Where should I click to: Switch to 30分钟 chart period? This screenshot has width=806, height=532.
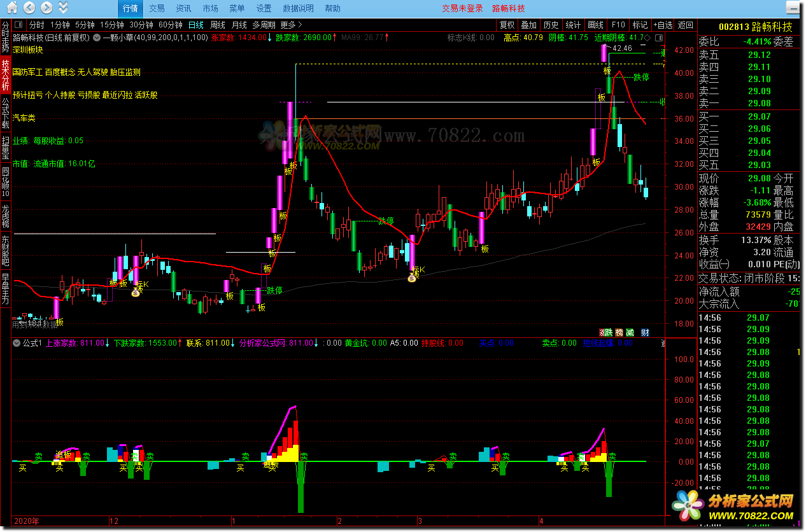[141, 25]
